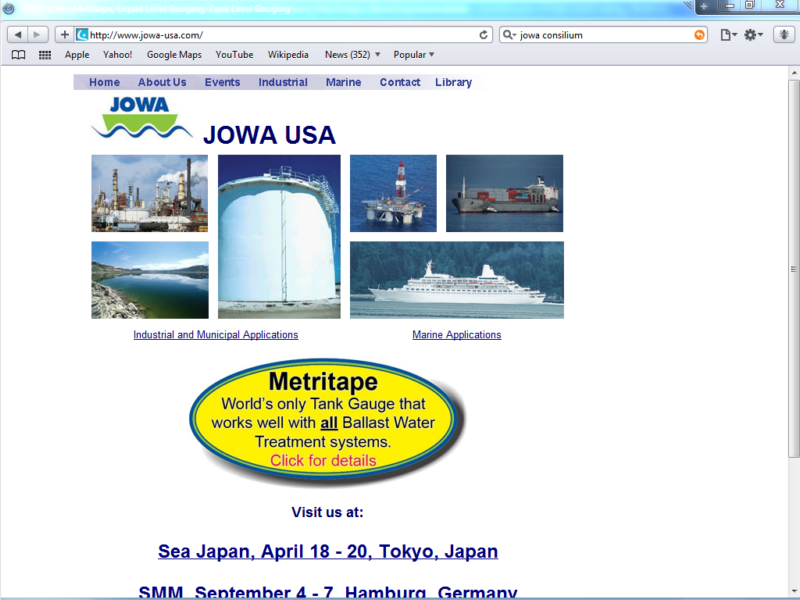Viewport: 800px width, 600px height.
Task: Follow the Marine Applications link
Action: click(457, 335)
